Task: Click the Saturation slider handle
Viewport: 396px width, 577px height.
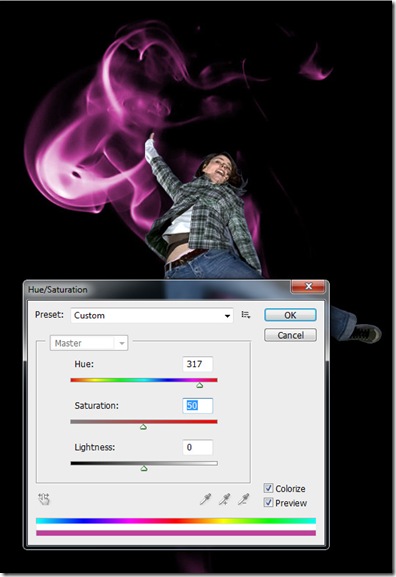Action: click(144, 427)
